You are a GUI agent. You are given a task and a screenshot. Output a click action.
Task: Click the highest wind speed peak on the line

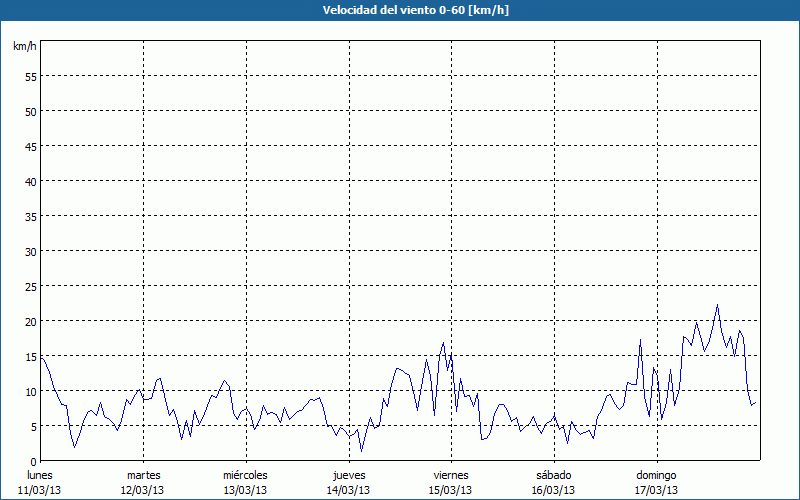pos(717,305)
